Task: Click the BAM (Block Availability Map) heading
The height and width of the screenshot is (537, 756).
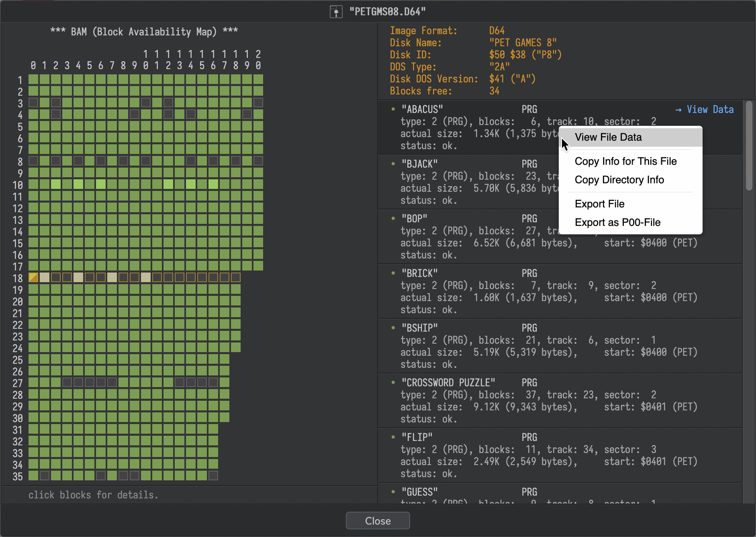Action: click(x=144, y=32)
